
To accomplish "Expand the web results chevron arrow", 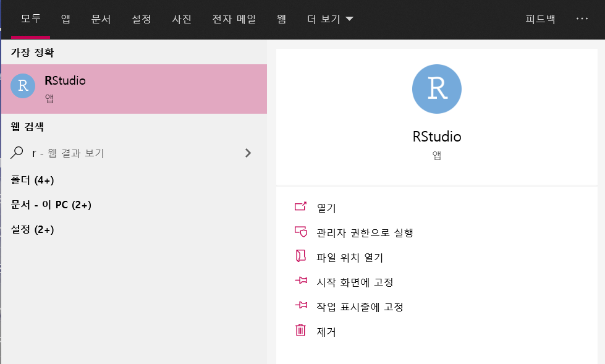I will tap(248, 153).
